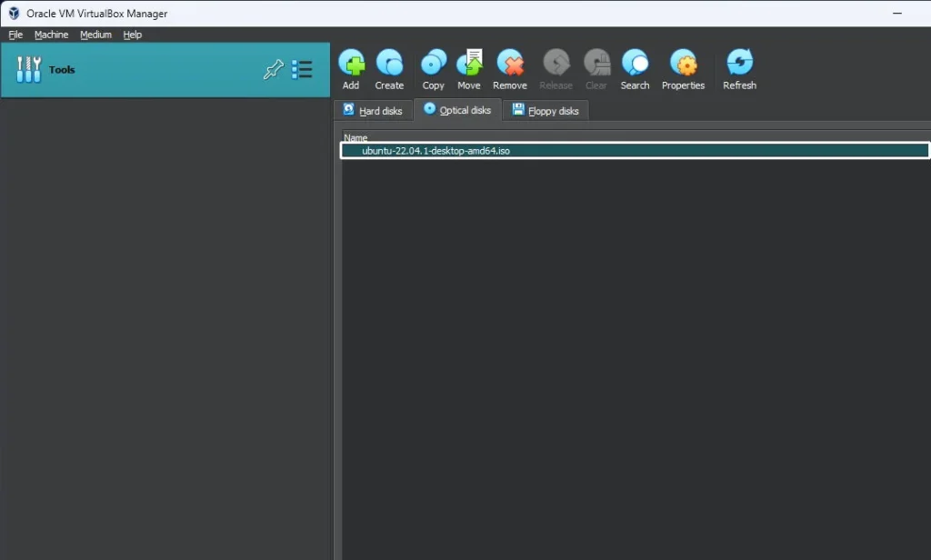This screenshot has width=931, height=560.
Task: Click the Move medium toolbar icon
Action: click(x=469, y=63)
